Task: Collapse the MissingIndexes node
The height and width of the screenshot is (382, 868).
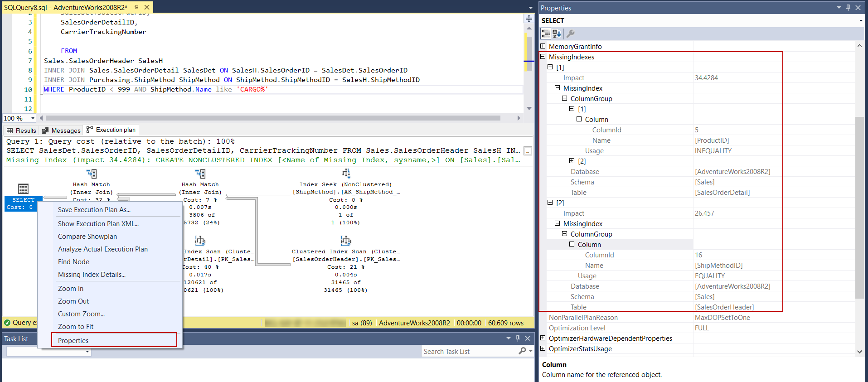Action: (x=543, y=57)
